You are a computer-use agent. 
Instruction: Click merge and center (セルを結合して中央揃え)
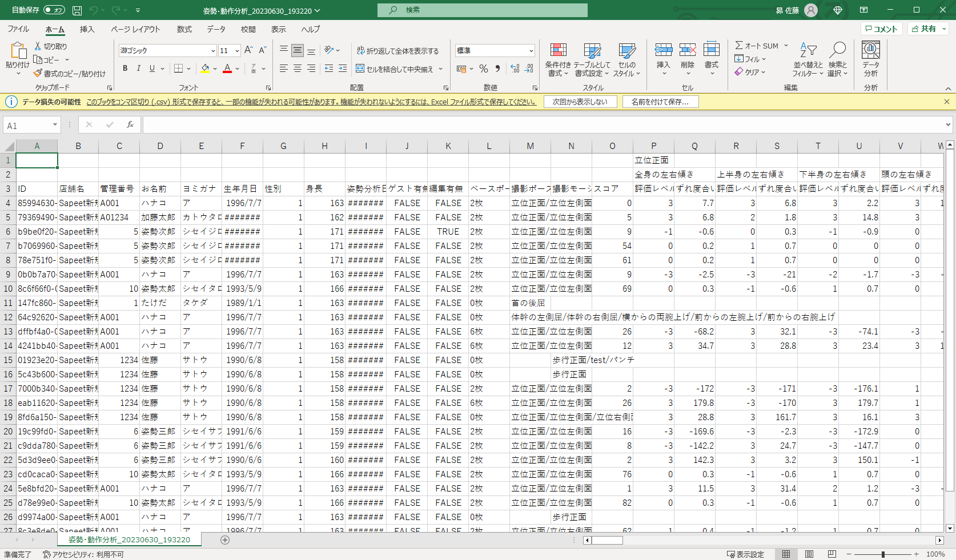point(395,69)
